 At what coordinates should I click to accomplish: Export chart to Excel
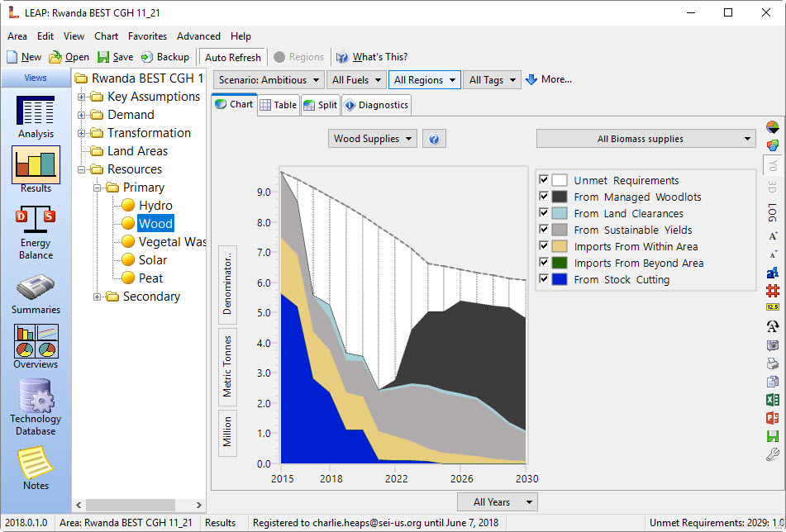(x=773, y=400)
